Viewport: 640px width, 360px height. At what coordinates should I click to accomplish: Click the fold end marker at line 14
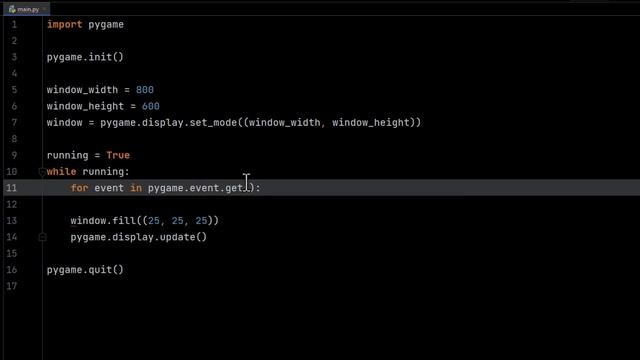point(42,237)
